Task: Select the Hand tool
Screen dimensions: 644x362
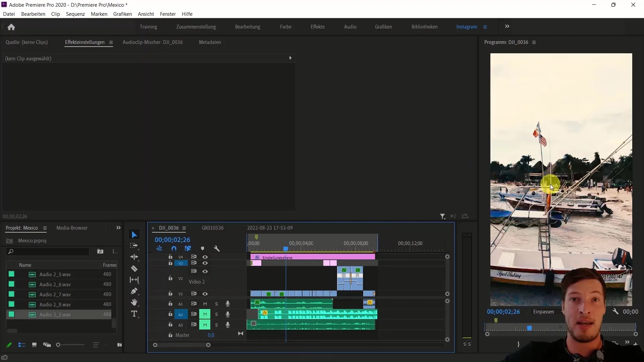Action: 134,302
